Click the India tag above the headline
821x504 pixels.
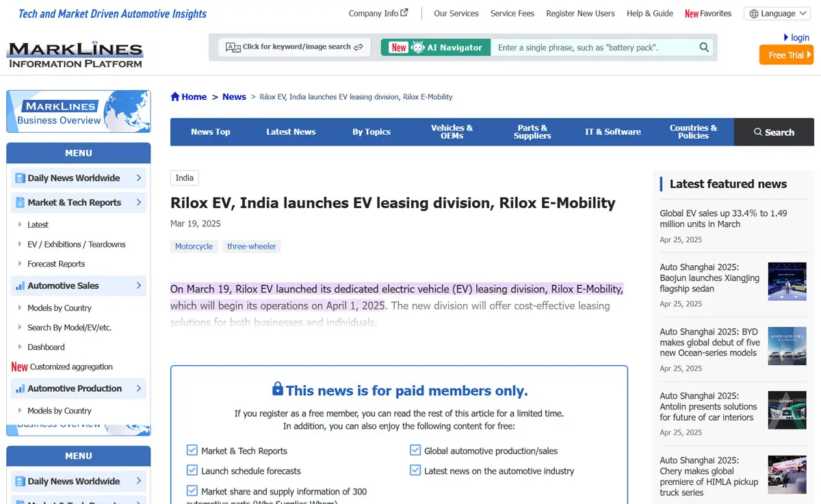click(185, 178)
